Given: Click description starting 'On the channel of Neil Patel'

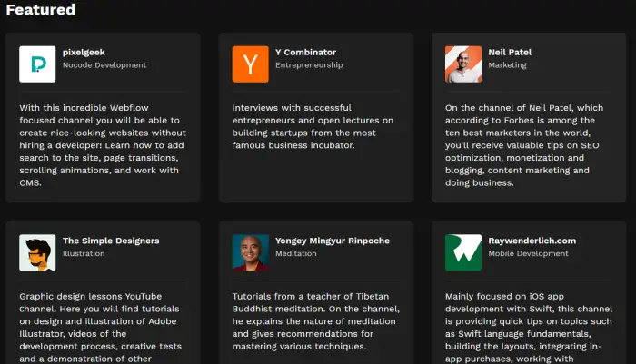Looking at the screenshot, I should (524, 145).
